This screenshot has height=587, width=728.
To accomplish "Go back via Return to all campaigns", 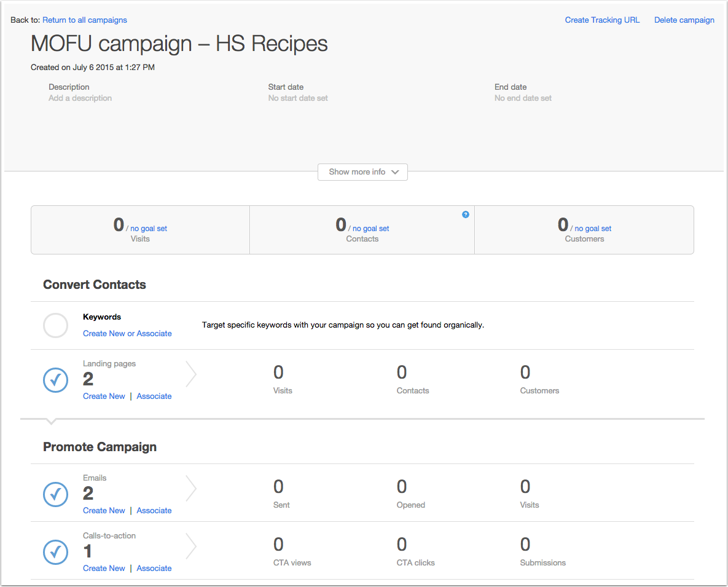I will tap(85, 20).
